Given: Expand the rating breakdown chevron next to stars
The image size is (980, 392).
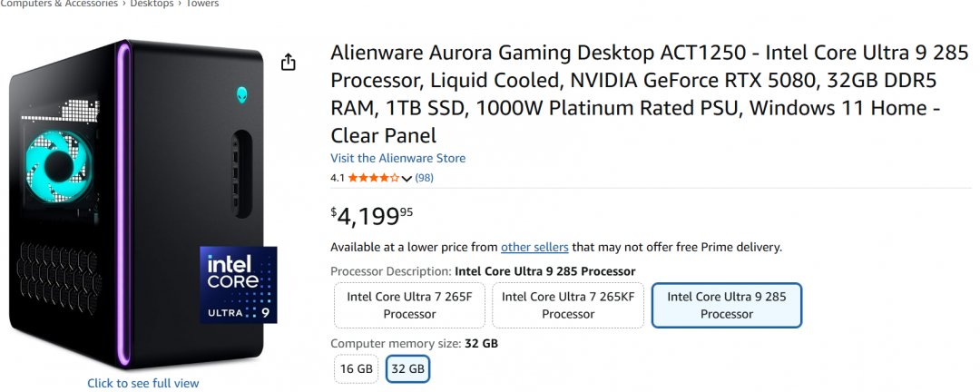Looking at the screenshot, I should [407, 179].
